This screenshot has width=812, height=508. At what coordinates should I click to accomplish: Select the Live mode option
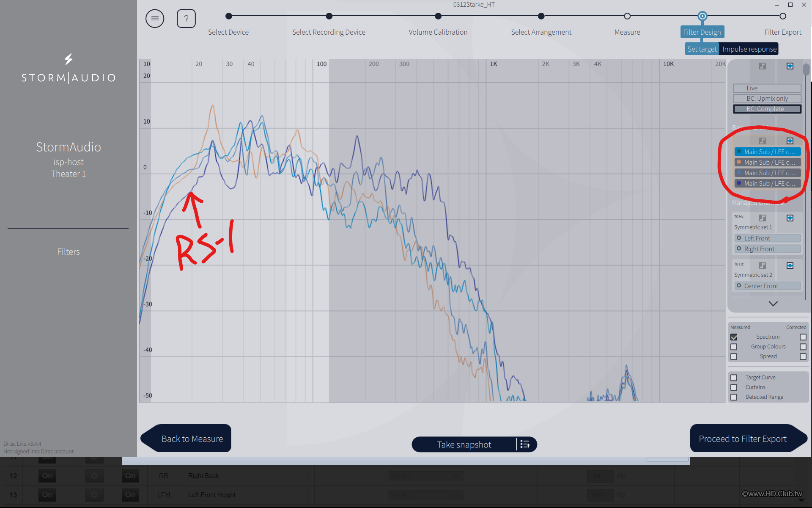(x=767, y=88)
